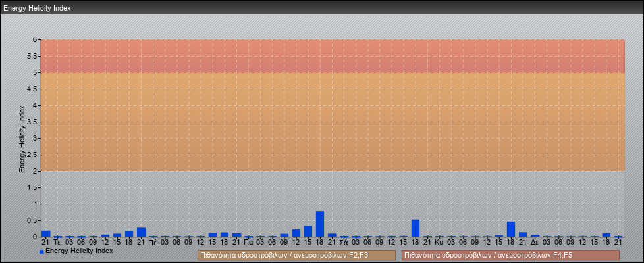Screen dimensions: 644x263
Task: Click the y-axis value '0.5'
Action: (x=32, y=220)
